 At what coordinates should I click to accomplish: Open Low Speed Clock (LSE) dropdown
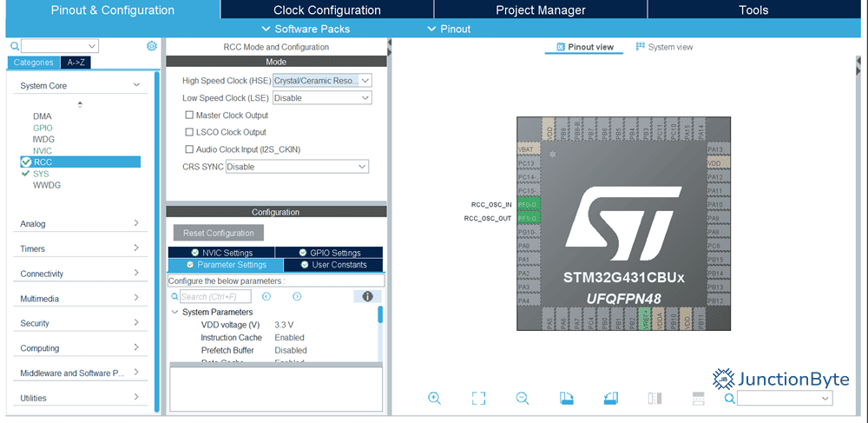tap(322, 97)
